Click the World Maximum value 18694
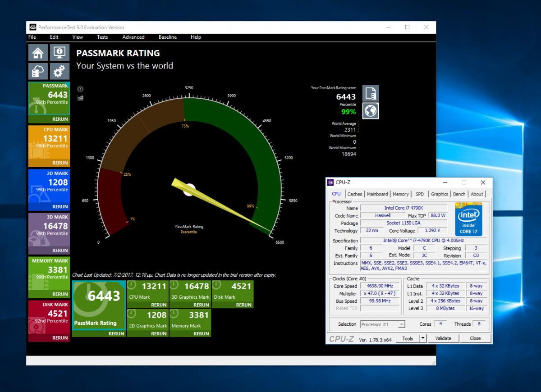 [x=348, y=154]
